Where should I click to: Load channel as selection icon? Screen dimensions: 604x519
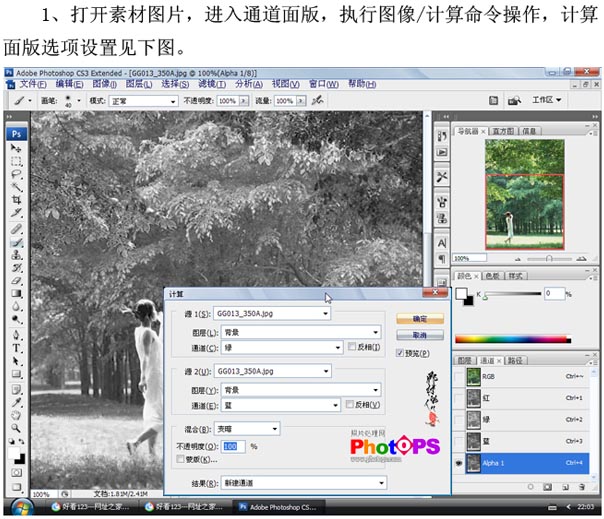(x=530, y=487)
